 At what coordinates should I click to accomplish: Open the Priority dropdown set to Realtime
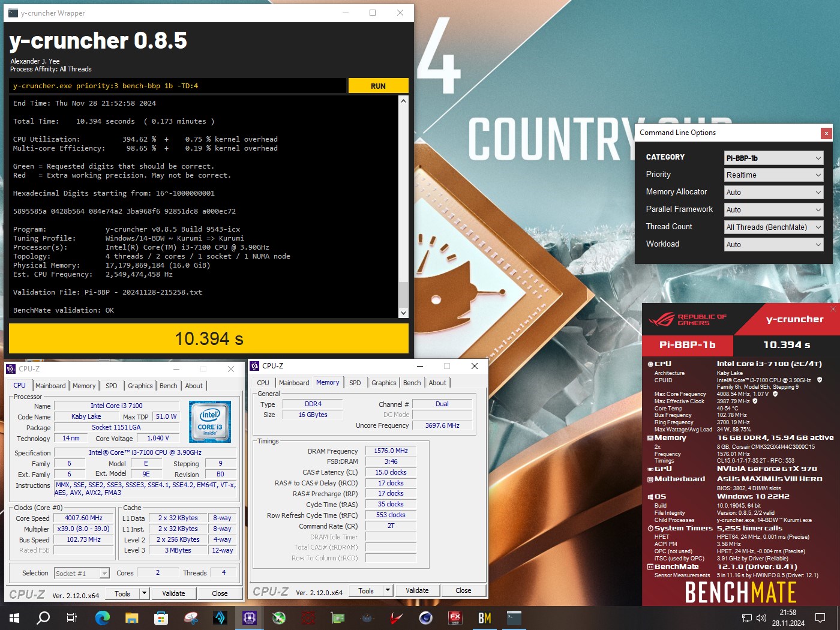click(773, 175)
